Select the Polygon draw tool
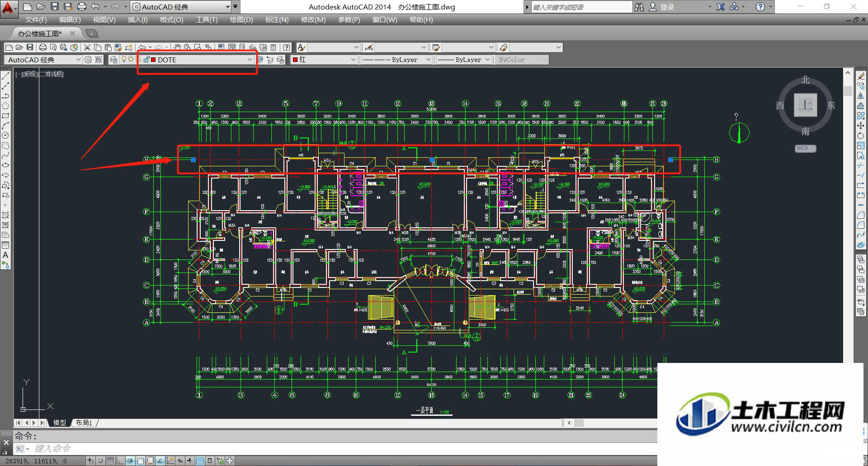The height and width of the screenshot is (466, 868). point(5,106)
